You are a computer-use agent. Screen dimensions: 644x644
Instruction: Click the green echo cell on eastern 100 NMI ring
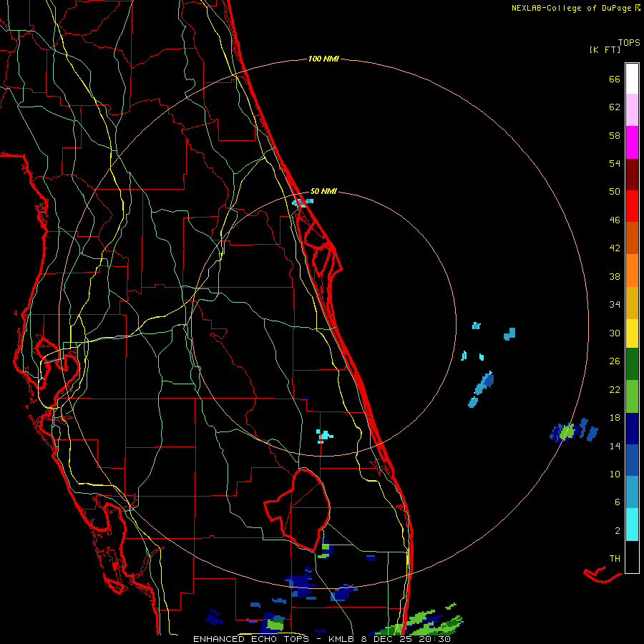567,431
